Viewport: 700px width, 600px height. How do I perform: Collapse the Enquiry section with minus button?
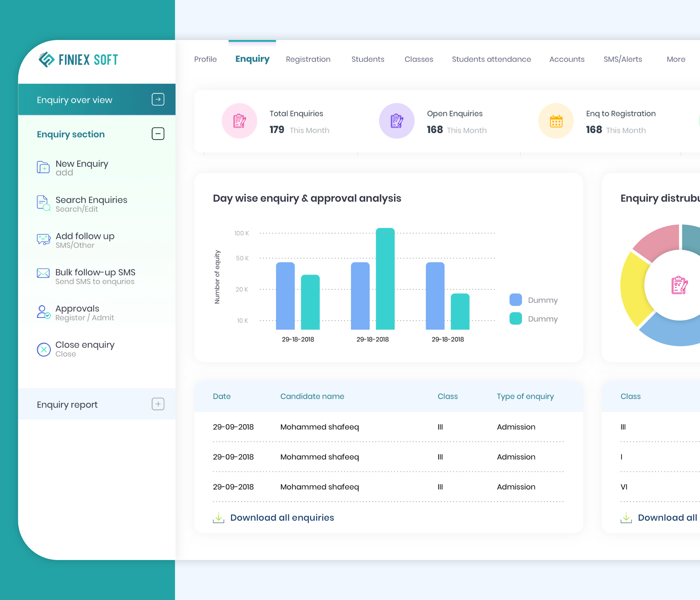(158, 134)
